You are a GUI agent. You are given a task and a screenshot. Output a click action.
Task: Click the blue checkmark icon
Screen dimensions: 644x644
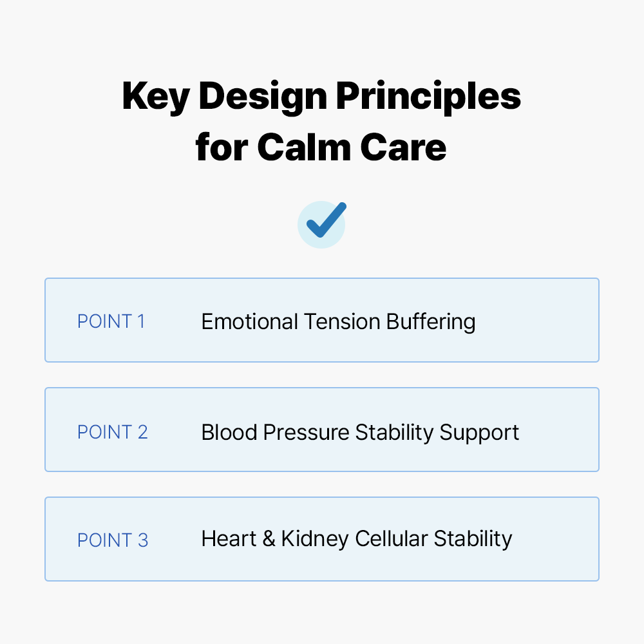[322, 223]
